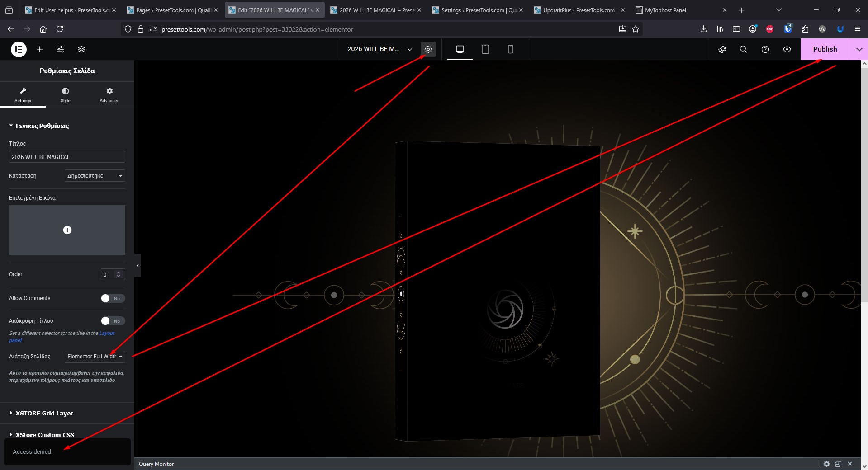
Task: Click the Add Element plus icon
Action: (x=40, y=49)
